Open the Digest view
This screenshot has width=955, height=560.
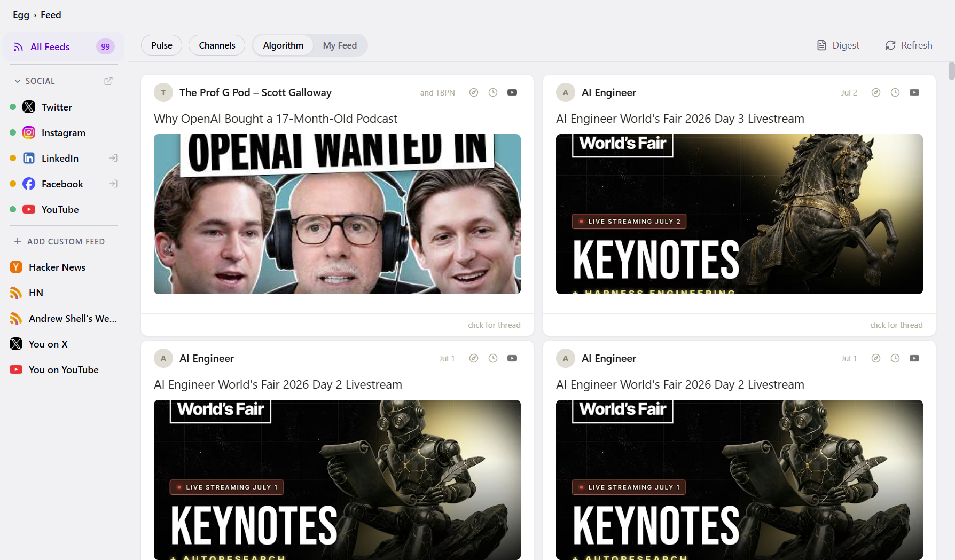click(x=838, y=45)
